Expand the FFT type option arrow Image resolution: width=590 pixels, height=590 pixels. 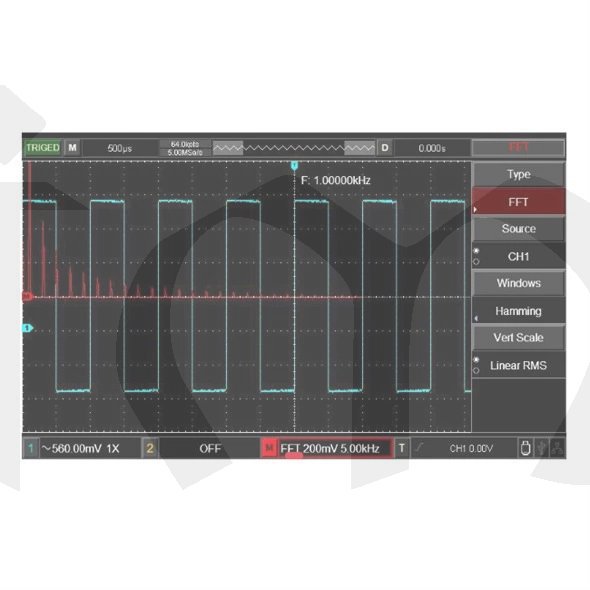tap(475, 209)
